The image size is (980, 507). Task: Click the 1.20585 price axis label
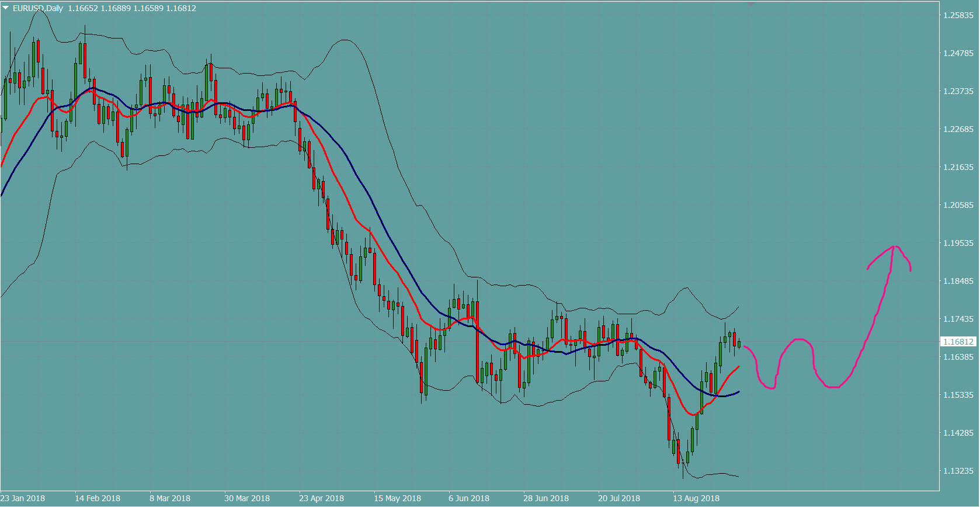click(x=958, y=205)
